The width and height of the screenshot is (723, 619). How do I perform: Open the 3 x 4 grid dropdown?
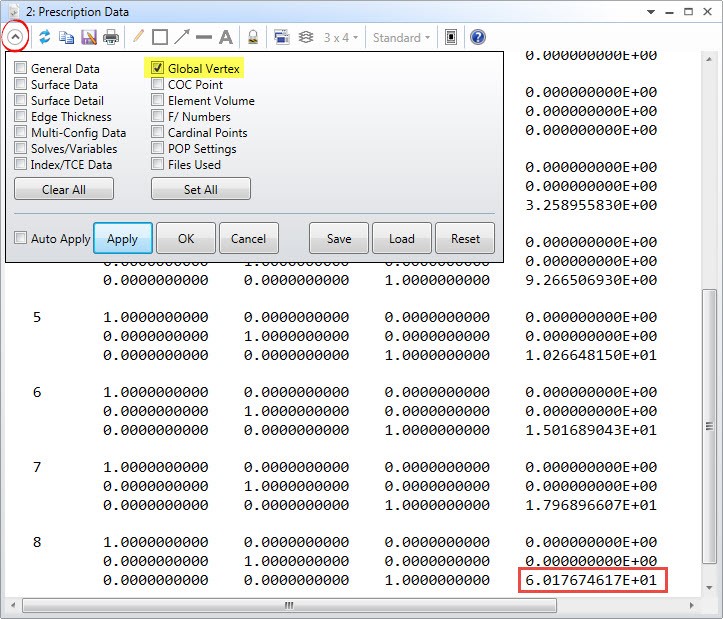click(x=341, y=37)
